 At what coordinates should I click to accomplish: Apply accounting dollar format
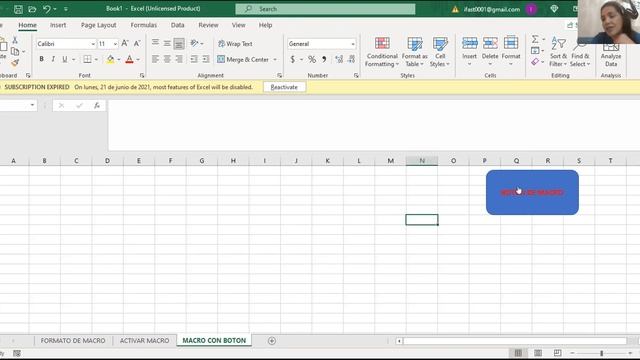coord(293,60)
